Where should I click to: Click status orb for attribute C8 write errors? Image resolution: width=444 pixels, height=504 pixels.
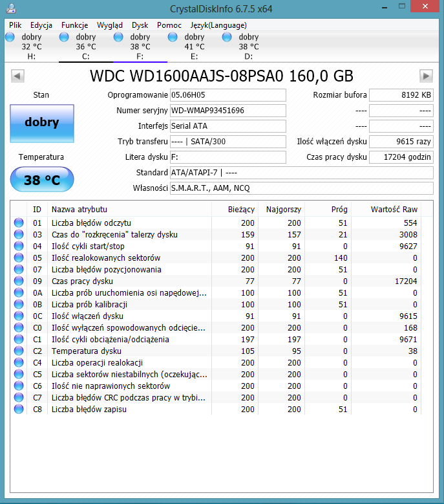19,409
